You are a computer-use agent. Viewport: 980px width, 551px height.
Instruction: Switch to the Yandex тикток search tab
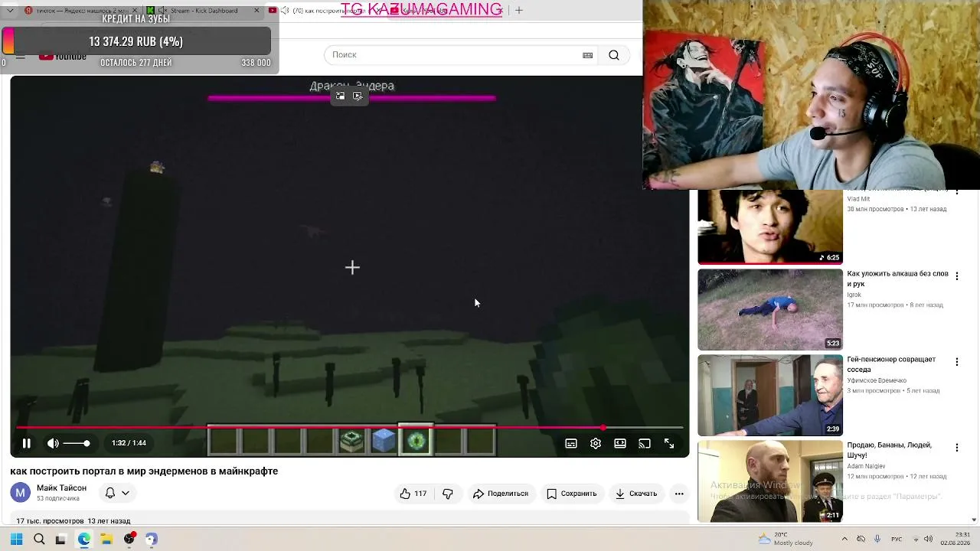tap(77, 11)
